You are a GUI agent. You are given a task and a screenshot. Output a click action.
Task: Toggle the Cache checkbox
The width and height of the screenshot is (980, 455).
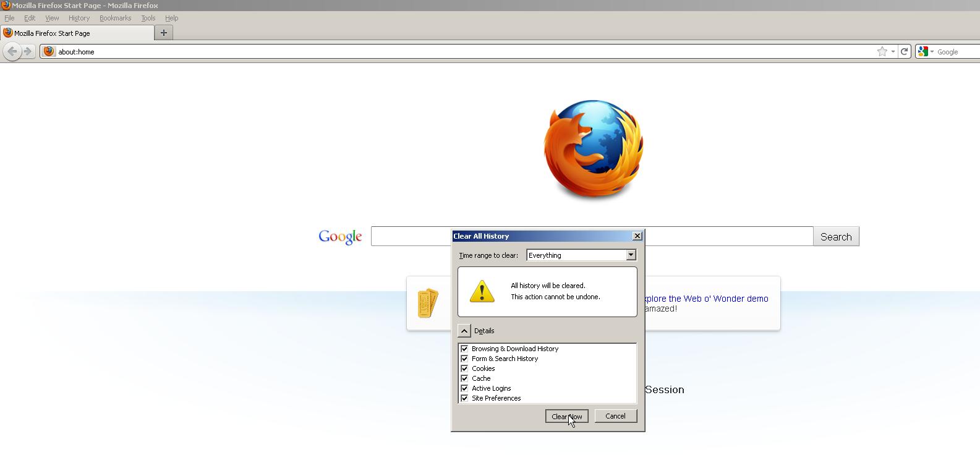click(464, 378)
